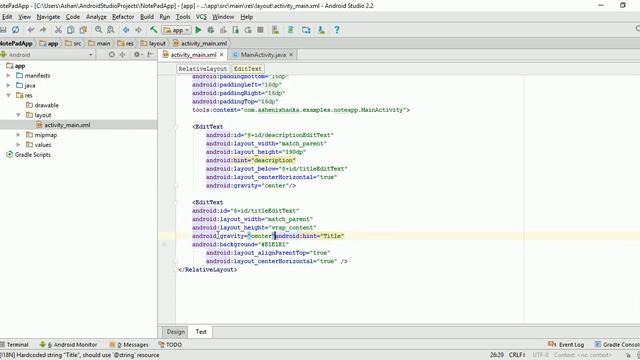
Task: Click Scroll from Source target icon
Action: [111, 55]
